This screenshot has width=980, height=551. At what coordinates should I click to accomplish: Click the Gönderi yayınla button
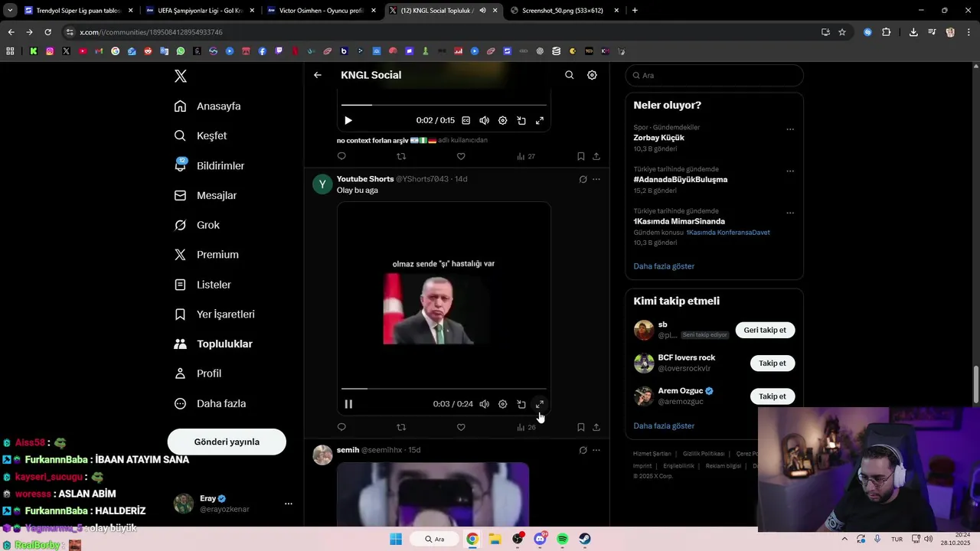227,442
